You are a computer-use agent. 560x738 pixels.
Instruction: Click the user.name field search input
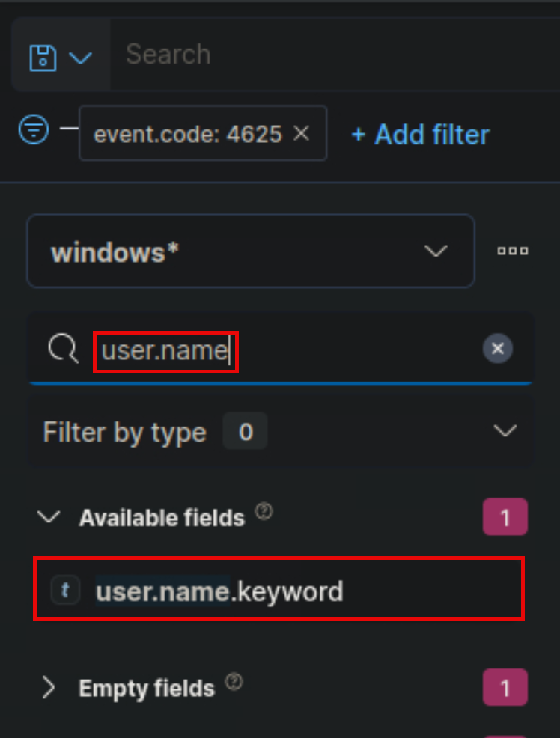tap(165, 349)
